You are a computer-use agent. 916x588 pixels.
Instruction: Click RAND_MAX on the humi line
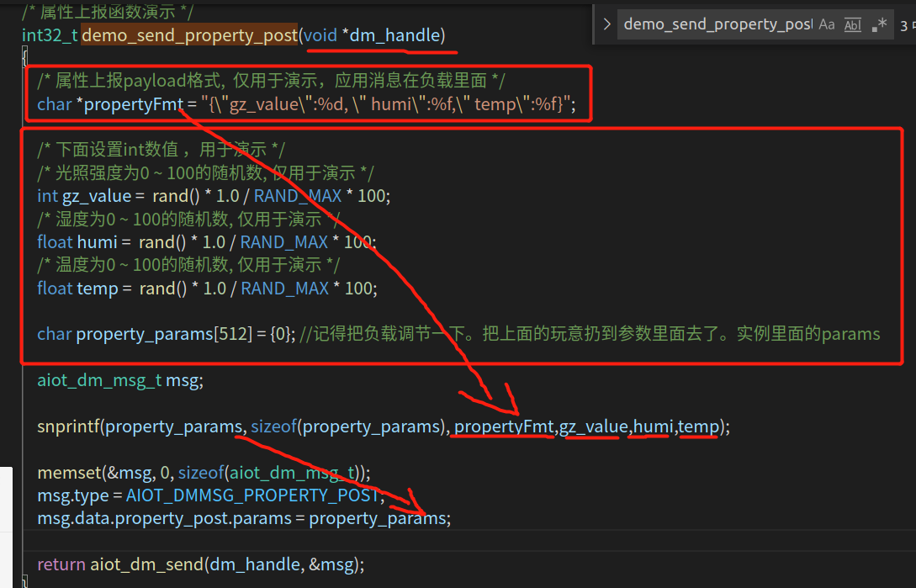point(284,242)
